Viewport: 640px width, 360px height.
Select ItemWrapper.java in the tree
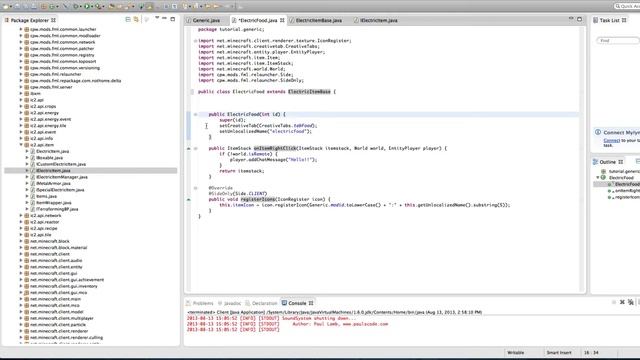tap(53, 203)
